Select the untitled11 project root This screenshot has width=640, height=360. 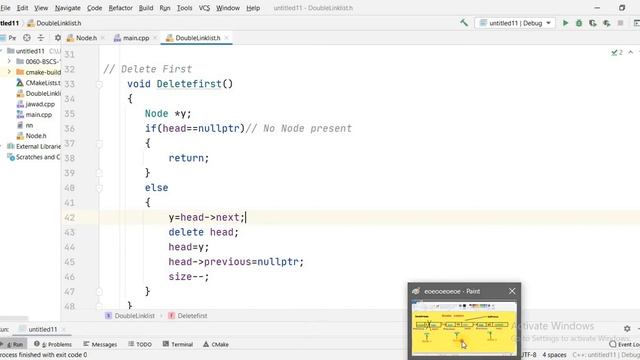click(x=26, y=51)
